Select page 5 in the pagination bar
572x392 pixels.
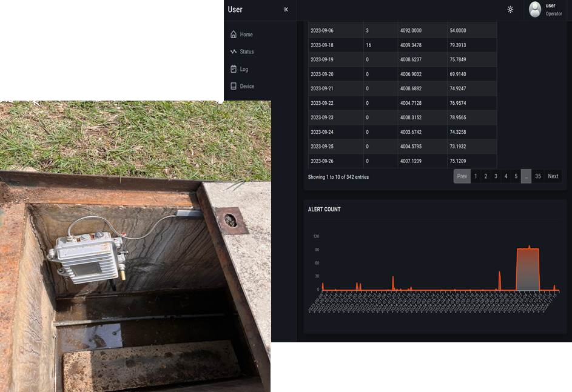(516, 176)
